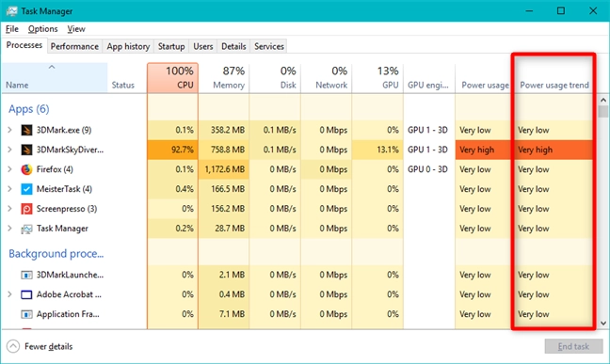Image resolution: width=610 pixels, height=364 pixels.
Task: Click the Application Frame Host process icon
Action: pyautogui.click(x=26, y=314)
